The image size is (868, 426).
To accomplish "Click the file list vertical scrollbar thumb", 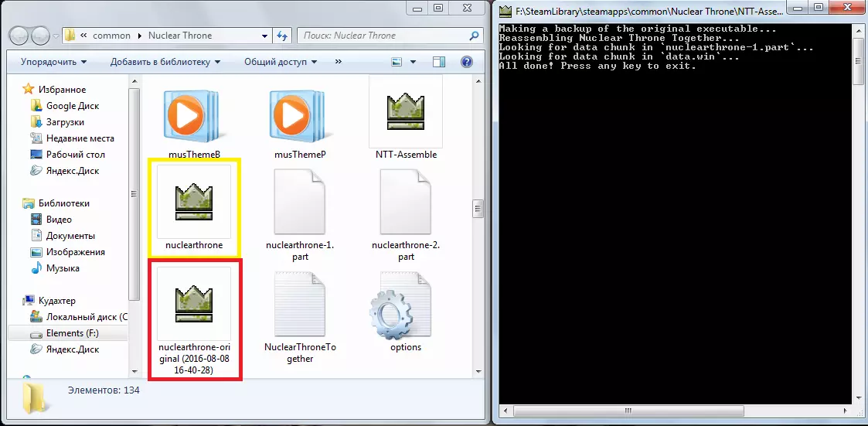I will [x=477, y=209].
